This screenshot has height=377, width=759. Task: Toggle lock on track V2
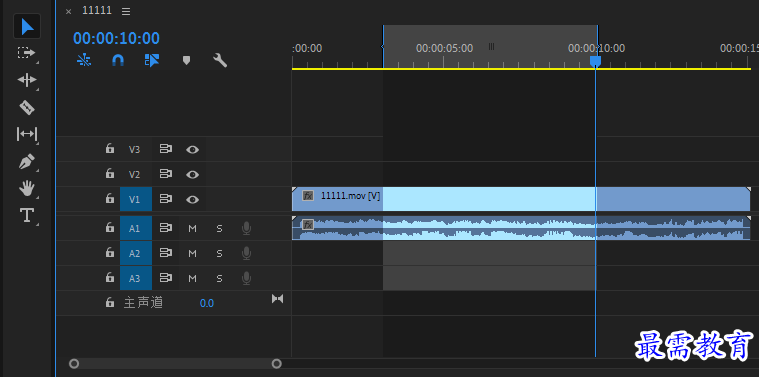pos(110,173)
